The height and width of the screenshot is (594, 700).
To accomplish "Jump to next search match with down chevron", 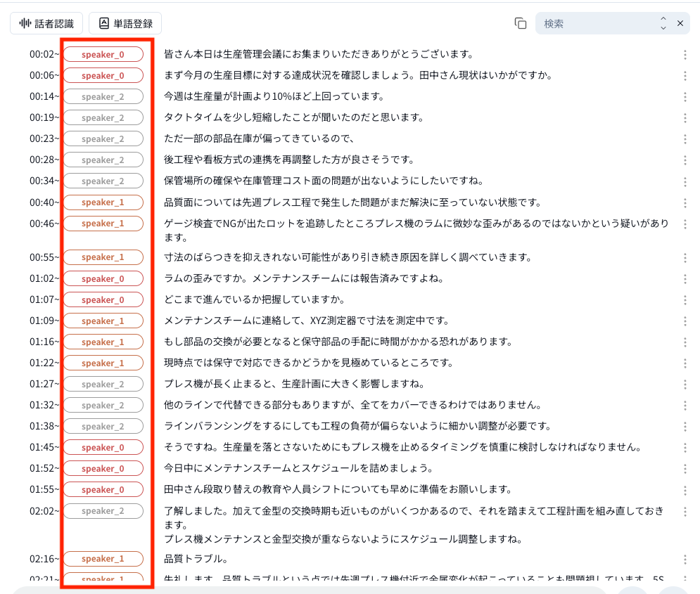I will click(x=663, y=28).
